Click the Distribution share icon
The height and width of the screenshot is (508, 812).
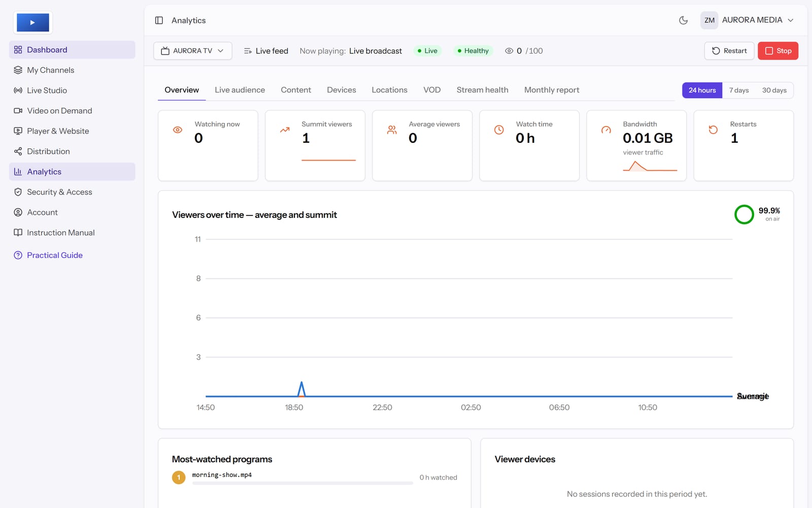coord(18,151)
